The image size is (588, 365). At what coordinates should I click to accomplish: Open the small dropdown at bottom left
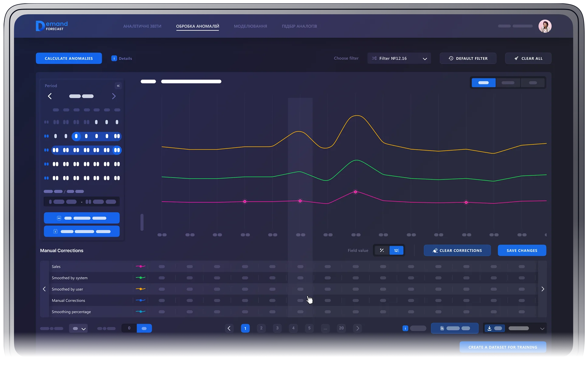[x=78, y=328]
